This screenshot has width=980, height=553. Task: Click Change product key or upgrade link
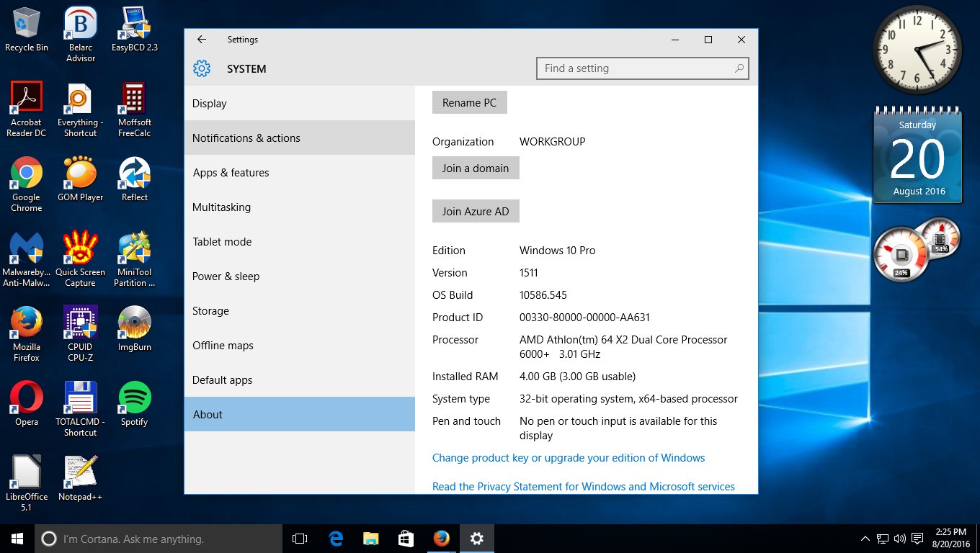(569, 458)
